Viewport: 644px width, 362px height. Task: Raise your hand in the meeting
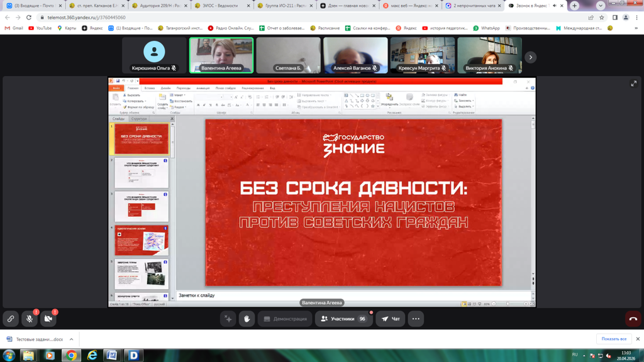(247, 319)
